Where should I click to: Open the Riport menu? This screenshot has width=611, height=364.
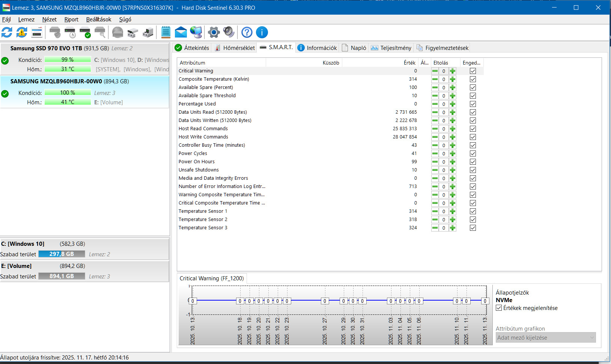[x=71, y=20]
